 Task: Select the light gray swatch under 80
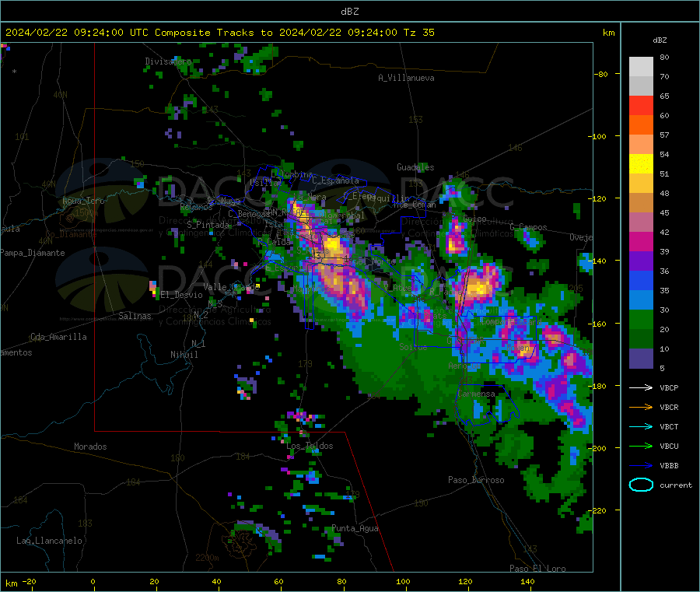[641, 67]
